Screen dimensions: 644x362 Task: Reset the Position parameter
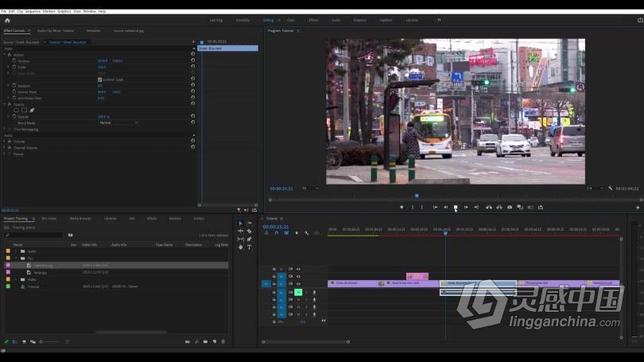click(192, 60)
